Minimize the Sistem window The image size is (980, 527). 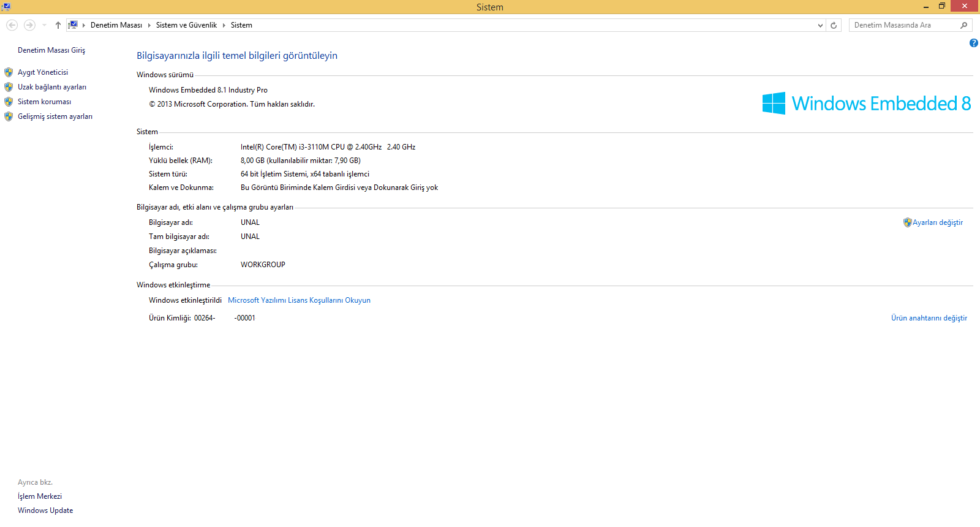point(926,7)
